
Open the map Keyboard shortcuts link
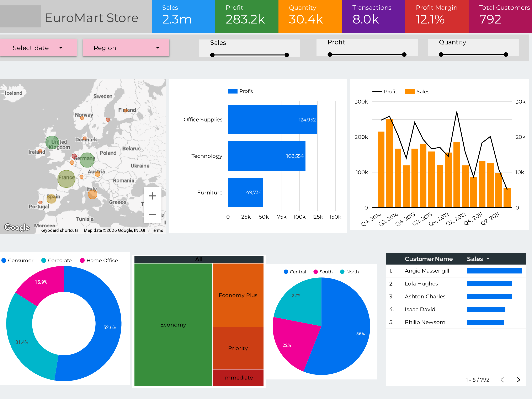pos(59,230)
